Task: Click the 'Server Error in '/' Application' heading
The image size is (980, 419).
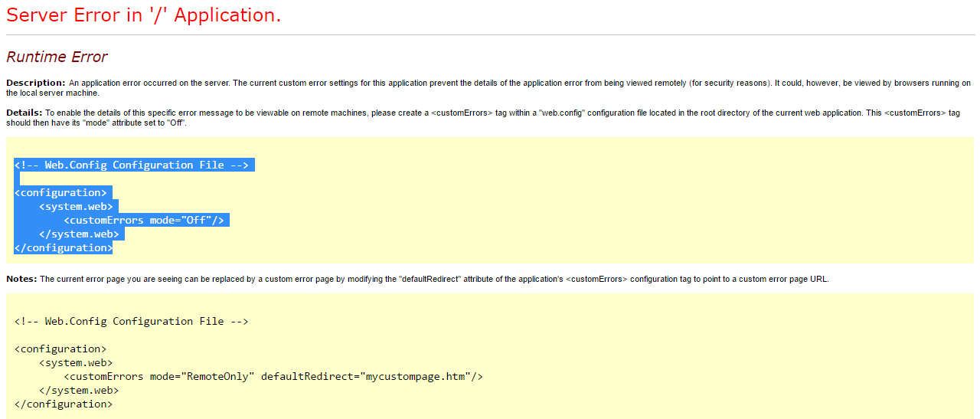Action: pyautogui.click(x=143, y=15)
